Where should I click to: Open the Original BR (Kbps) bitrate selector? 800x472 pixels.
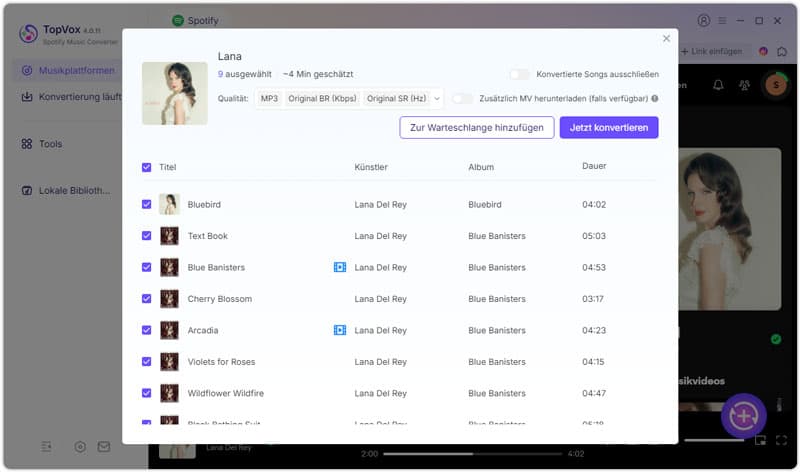pyautogui.click(x=322, y=98)
